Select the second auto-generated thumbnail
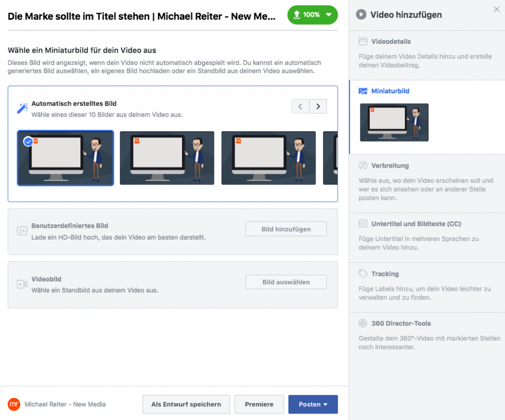 [167, 158]
